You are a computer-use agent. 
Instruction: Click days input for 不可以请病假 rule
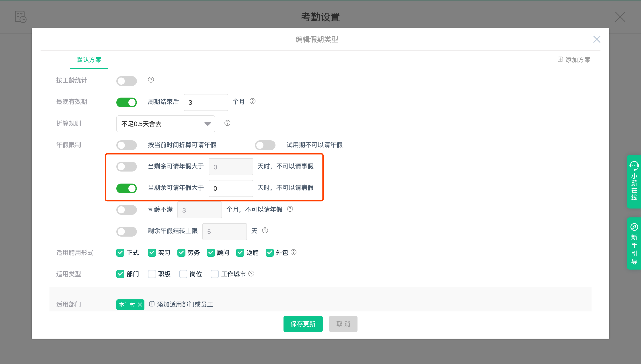[x=231, y=188]
